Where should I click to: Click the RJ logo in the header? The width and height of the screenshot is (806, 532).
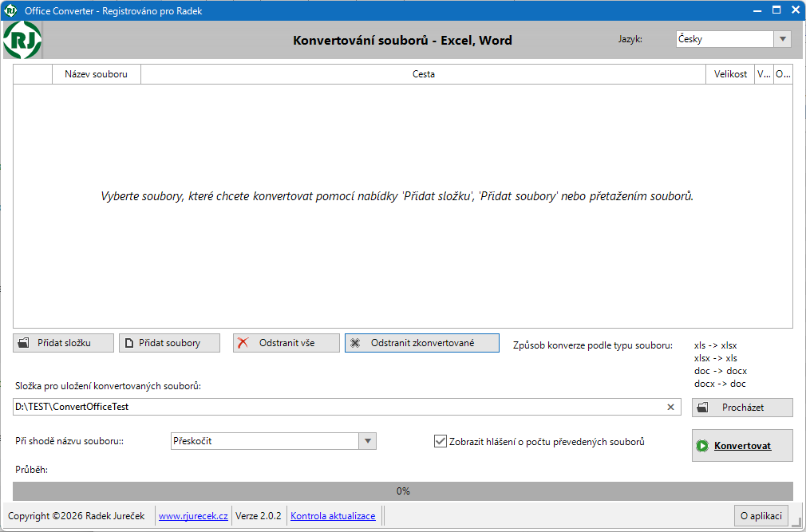pos(22,40)
